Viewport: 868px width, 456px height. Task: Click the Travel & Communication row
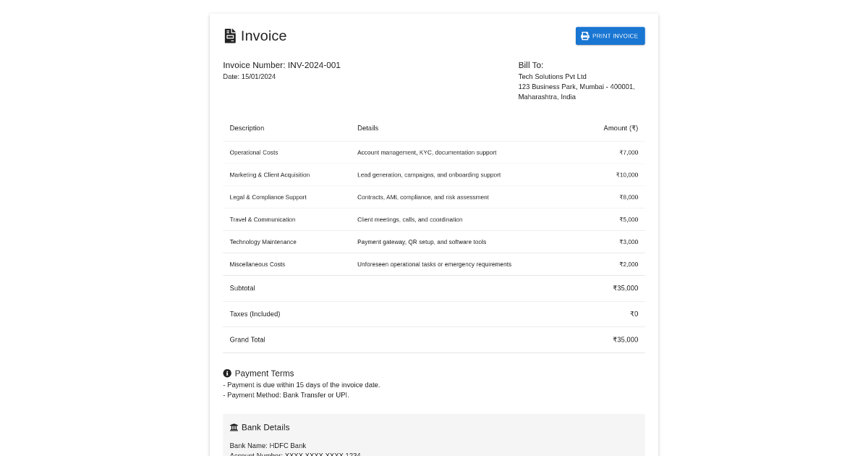pos(262,220)
